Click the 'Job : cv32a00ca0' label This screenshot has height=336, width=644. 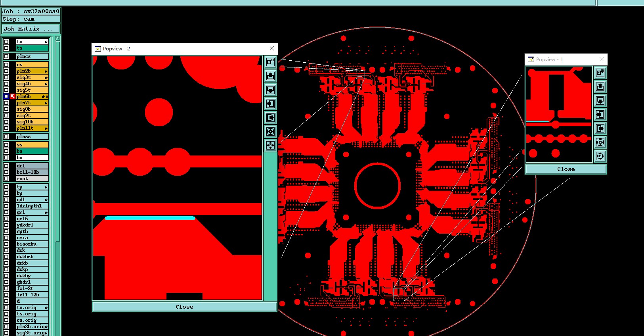pos(31,11)
